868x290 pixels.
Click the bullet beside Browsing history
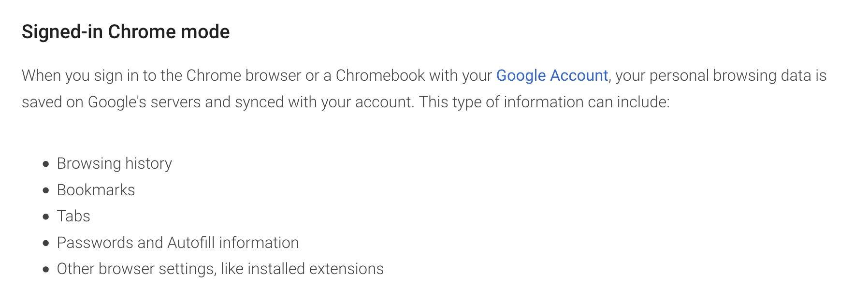coord(46,164)
